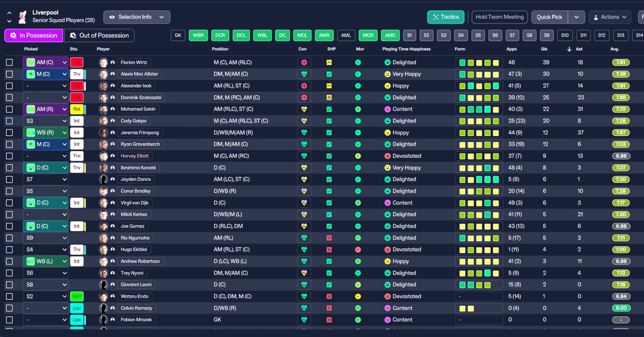Click the descending sort arrow near Ast
The height and width of the screenshot is (337, 644).
570,49
